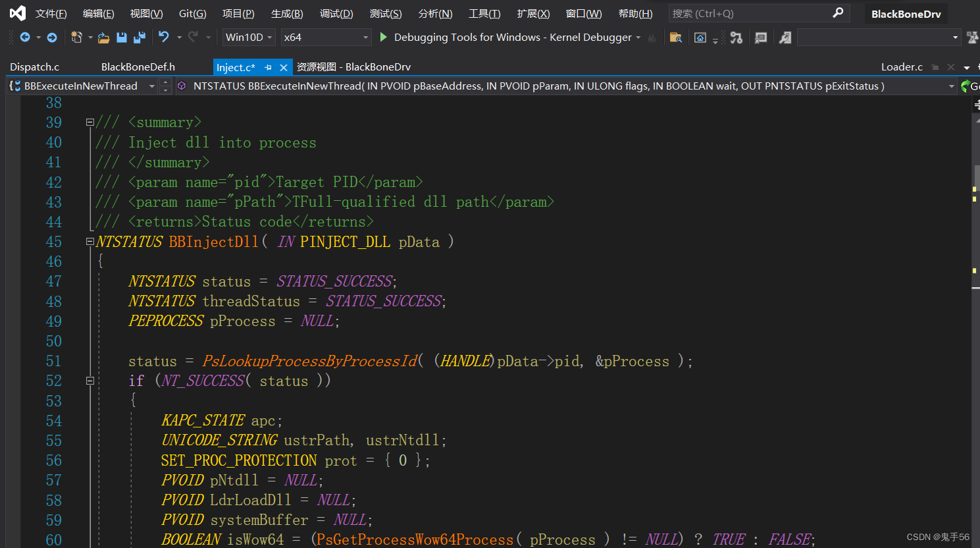Click the Find in Files folder-search icon
This screenshot has height=548, width=980.
coord(675,38)
